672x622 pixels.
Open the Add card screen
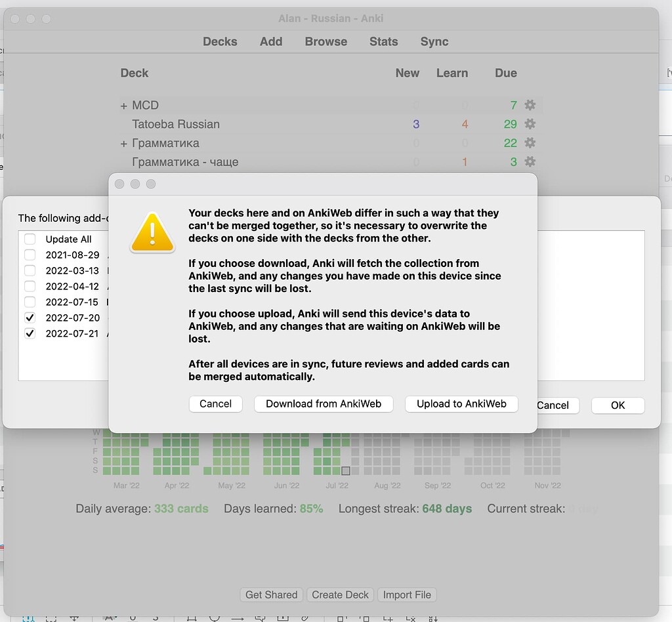270,41
